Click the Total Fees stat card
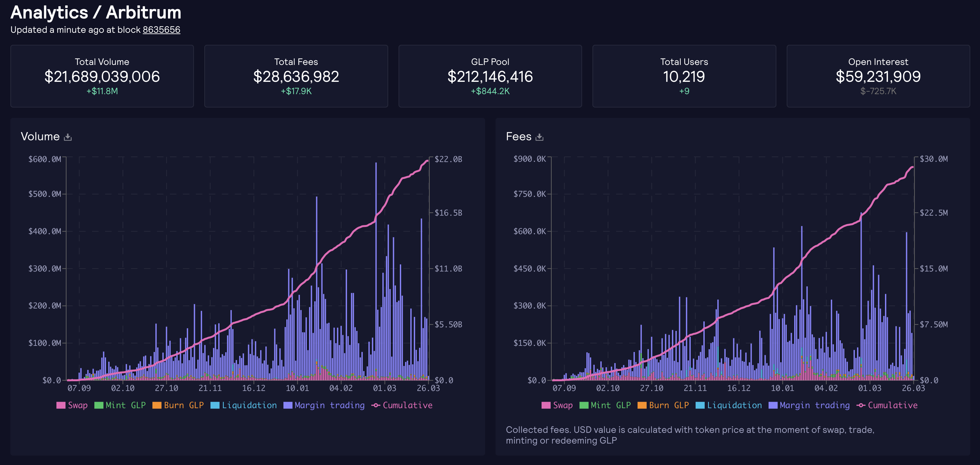This screenshot has width=980, height=465. coord(296,76)
